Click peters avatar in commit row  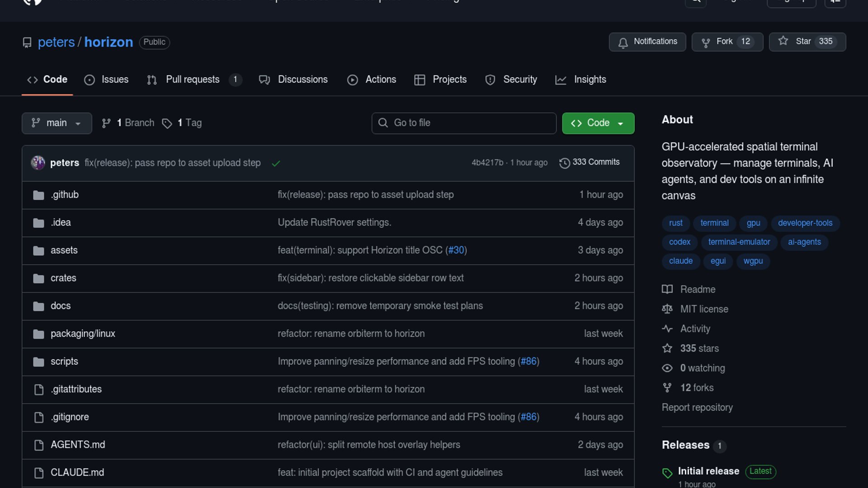[x=38, y=163]
